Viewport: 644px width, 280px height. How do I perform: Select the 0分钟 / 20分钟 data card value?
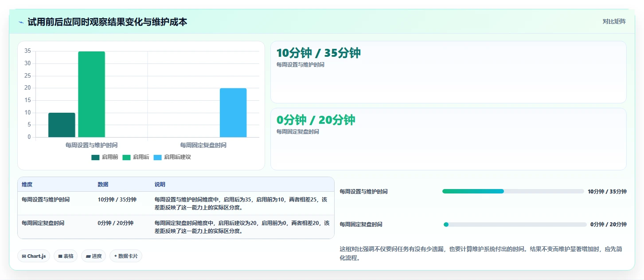(316, 120)
